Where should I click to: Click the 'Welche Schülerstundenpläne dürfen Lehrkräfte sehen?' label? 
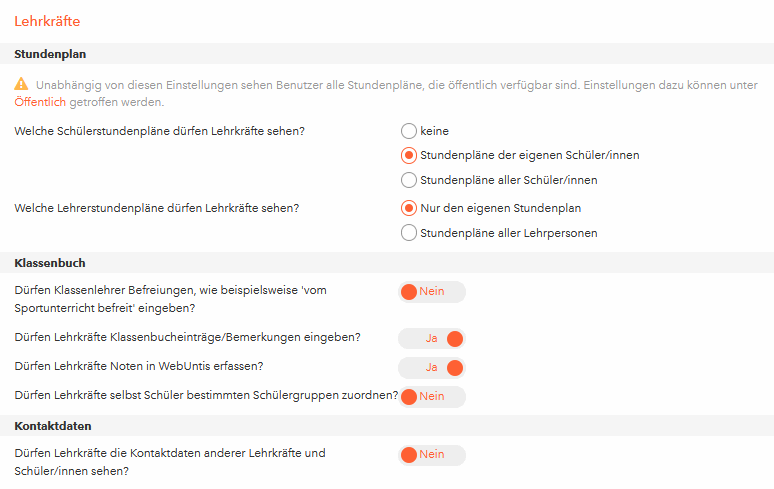point(159,131)
